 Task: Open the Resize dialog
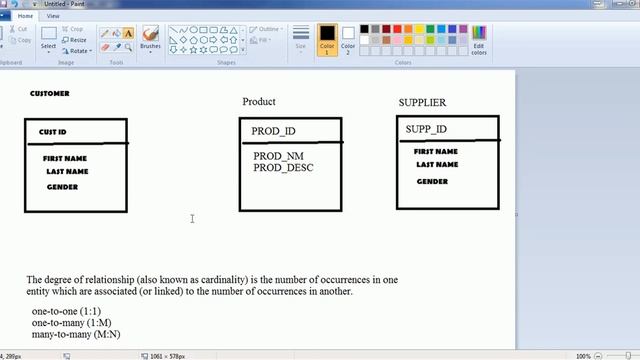click(74, 40)
